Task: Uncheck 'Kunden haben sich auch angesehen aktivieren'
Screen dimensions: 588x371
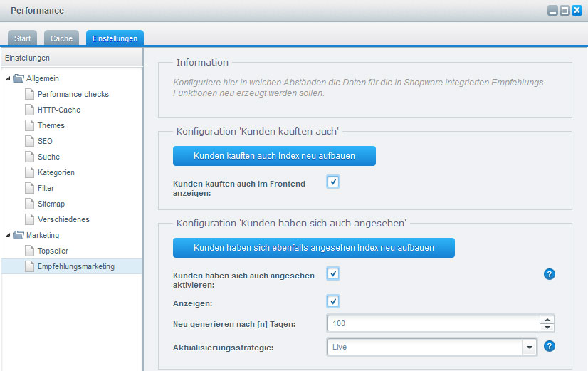Action: 333,273
